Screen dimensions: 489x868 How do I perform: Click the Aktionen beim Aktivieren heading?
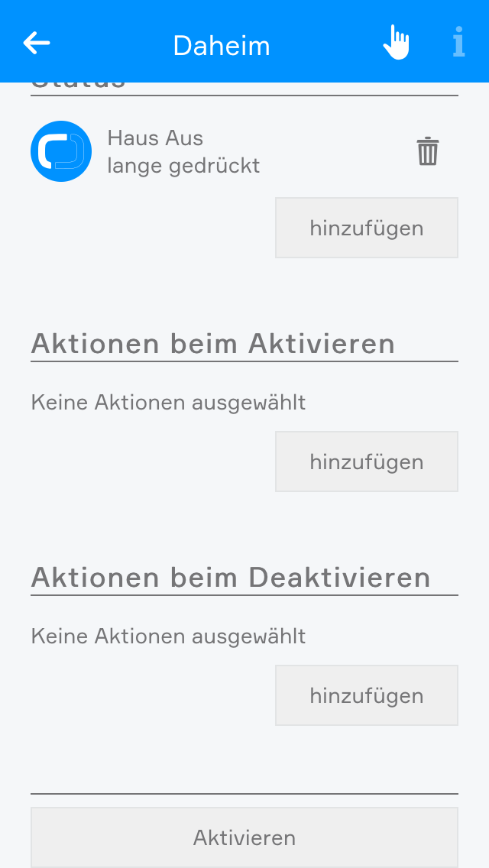[213, 344]
